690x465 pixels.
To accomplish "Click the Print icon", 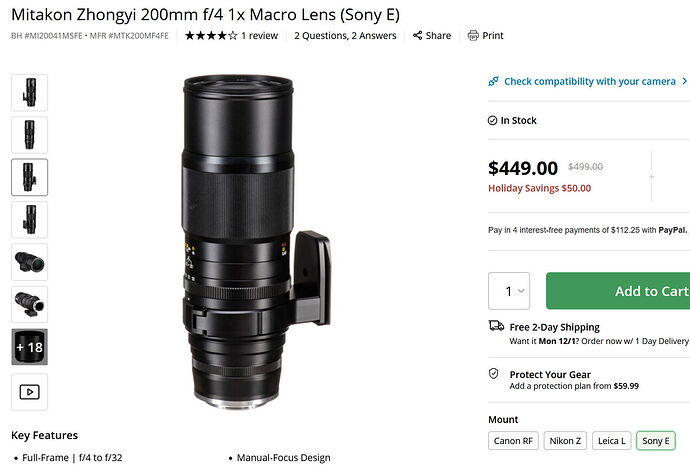I will [x=473, y=36].
